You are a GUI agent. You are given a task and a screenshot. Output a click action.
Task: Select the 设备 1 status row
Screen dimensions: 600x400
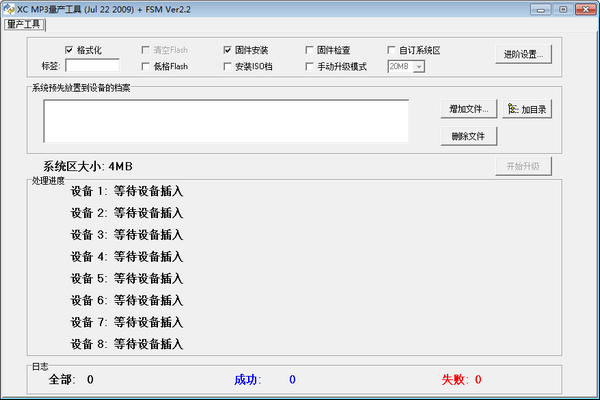pyautogui.click(x=127, y=191)
